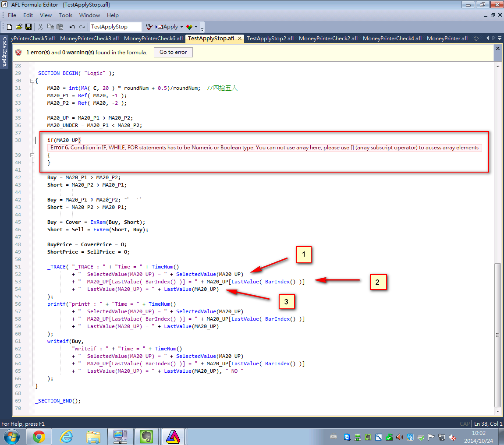Collapse code block at line 30
The height and width of the screenshot is (445, 504).
pyautogui.click(x=32, y=81)
